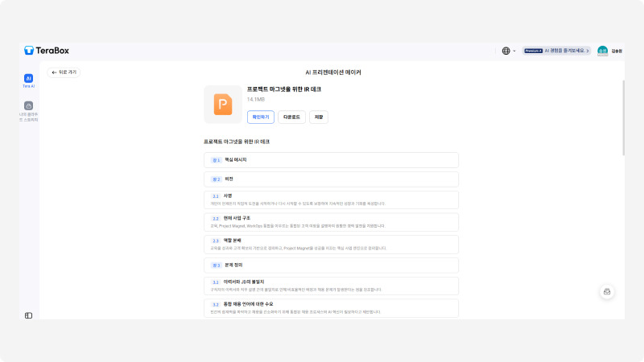The image size is (644, 362).
Task: Select section 2.2 현재 사업 구조 row
Action: 331,222
